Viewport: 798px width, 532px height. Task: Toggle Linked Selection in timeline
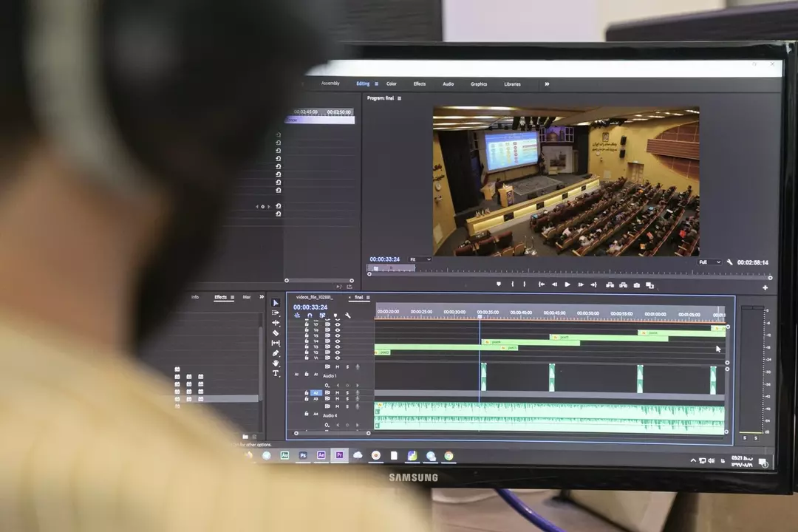tap(322, 316)
